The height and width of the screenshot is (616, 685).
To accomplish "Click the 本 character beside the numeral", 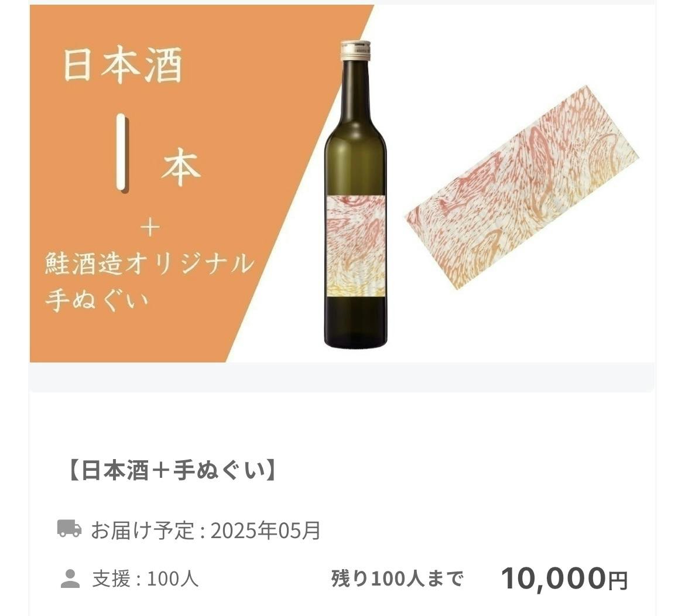I will pos(181,167).
